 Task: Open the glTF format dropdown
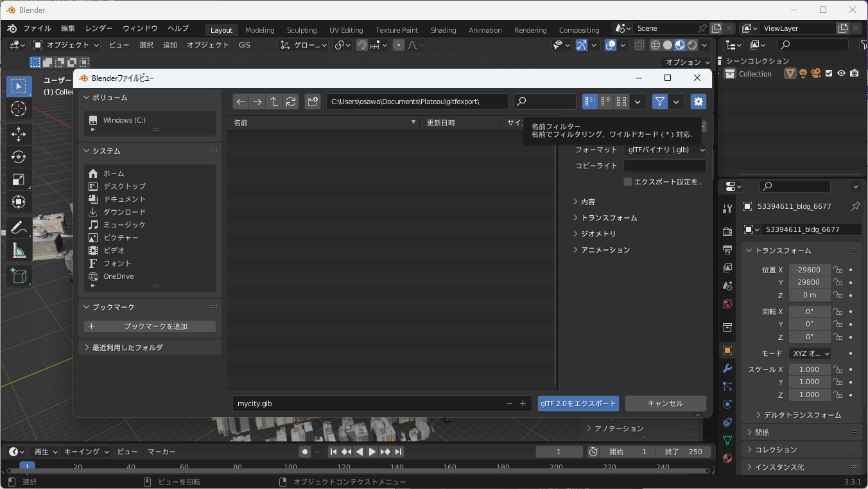pyautogui.click(x=665, y=150)
